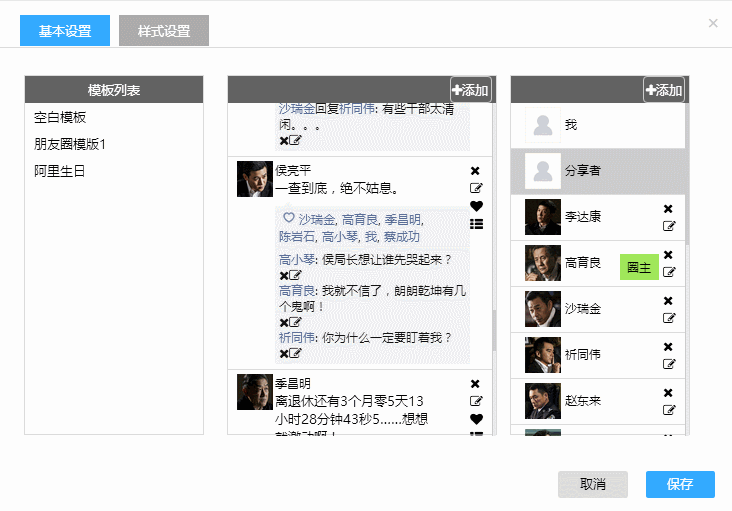Delete 高育良's comment about 朗朗乾坤
Viewport: 732px width, 511px height.
pos(283,322)
